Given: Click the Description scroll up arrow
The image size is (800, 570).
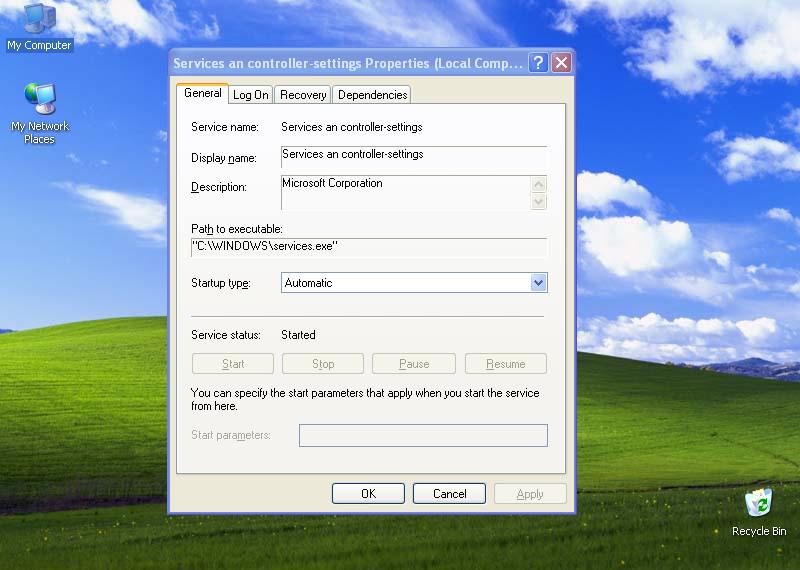Looking at the screenshot, I should click(x=538, y=184).
